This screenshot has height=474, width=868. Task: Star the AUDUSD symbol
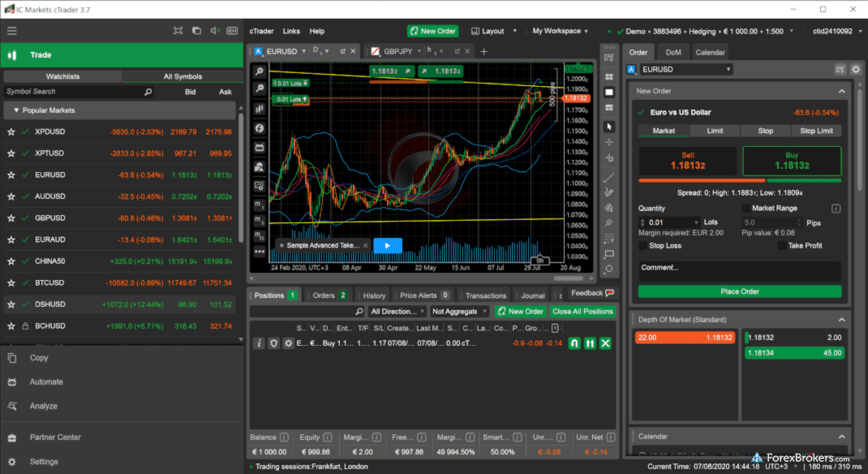[11, 197]
